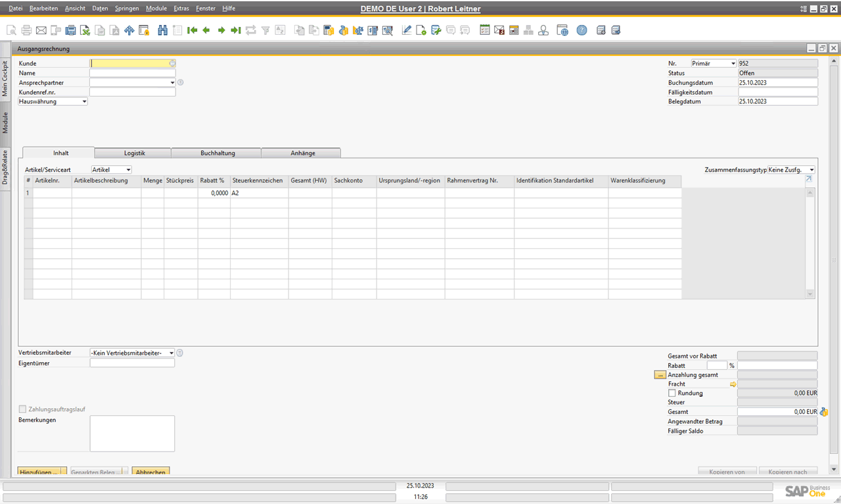The width and height of the screenshot is (841, 504).
Task: Click the coins icon next to Gesamt
Action: 823,412
